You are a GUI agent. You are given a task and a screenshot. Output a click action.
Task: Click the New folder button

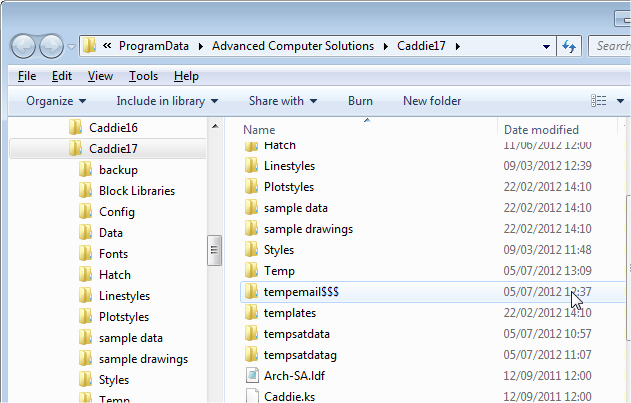click(x=432, y=101)
